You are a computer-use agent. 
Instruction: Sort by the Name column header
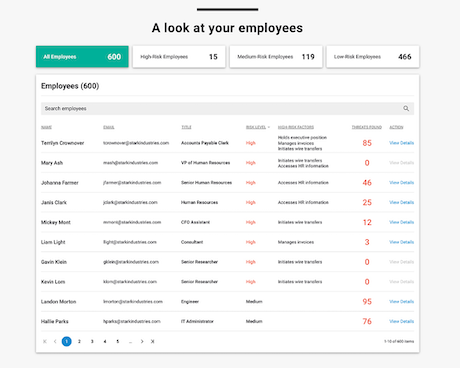click(46, 127)
